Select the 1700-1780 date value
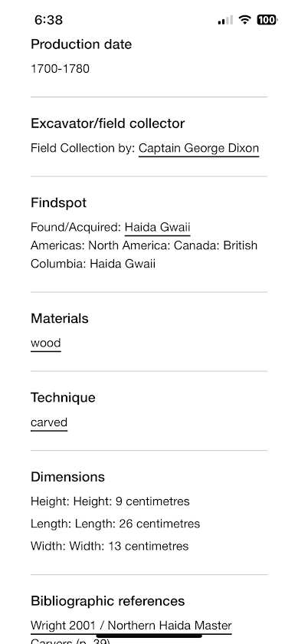The width and height of the screenshot is (298, 644). click(x=60, y=68)
